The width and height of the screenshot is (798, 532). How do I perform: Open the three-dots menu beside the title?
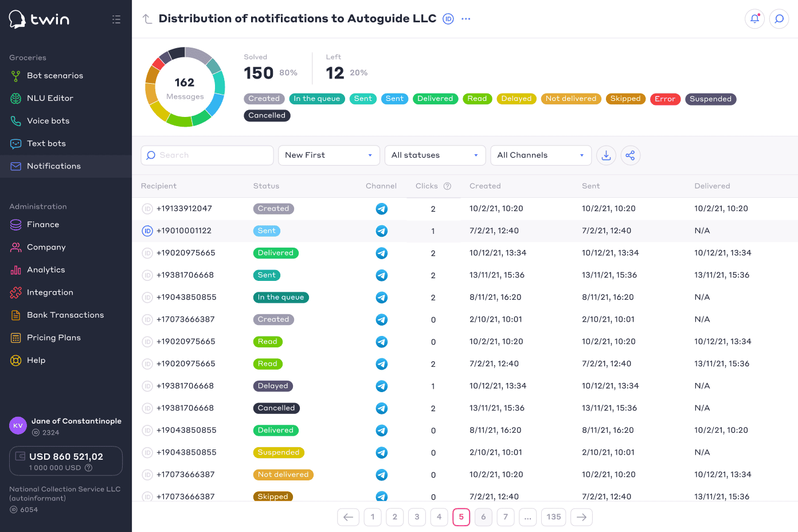[466, 19]
